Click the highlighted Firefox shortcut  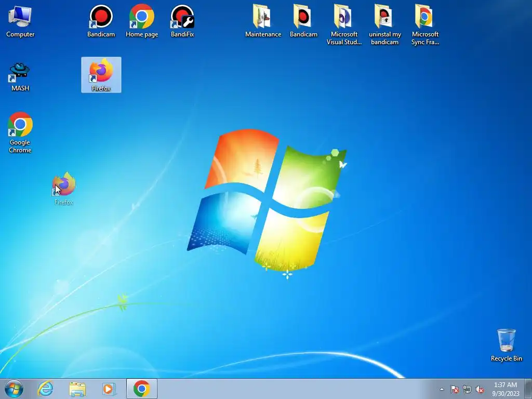(x=101, y=75)
